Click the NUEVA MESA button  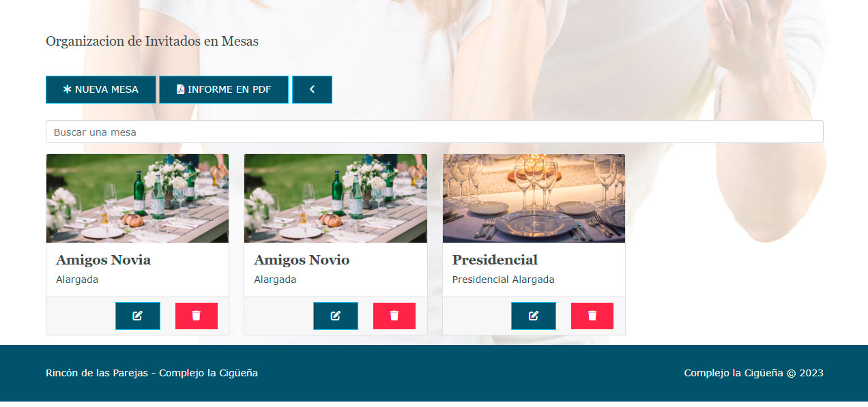[101, 89]
